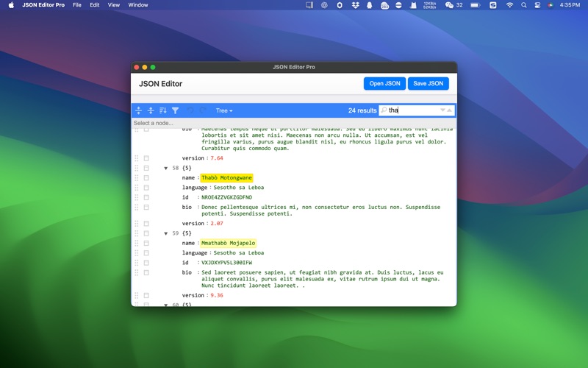Open the File menu
The image size is (588, 368).
tap(77, 5)
